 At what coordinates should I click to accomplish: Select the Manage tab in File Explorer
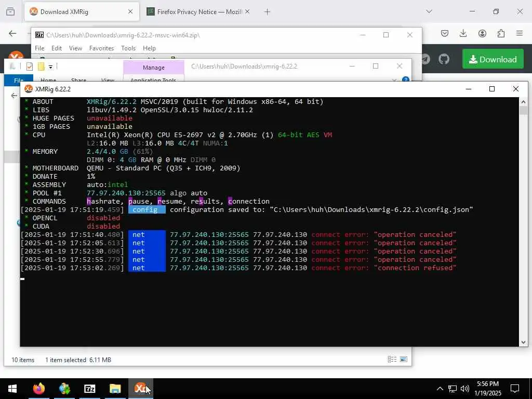point(154,68)
